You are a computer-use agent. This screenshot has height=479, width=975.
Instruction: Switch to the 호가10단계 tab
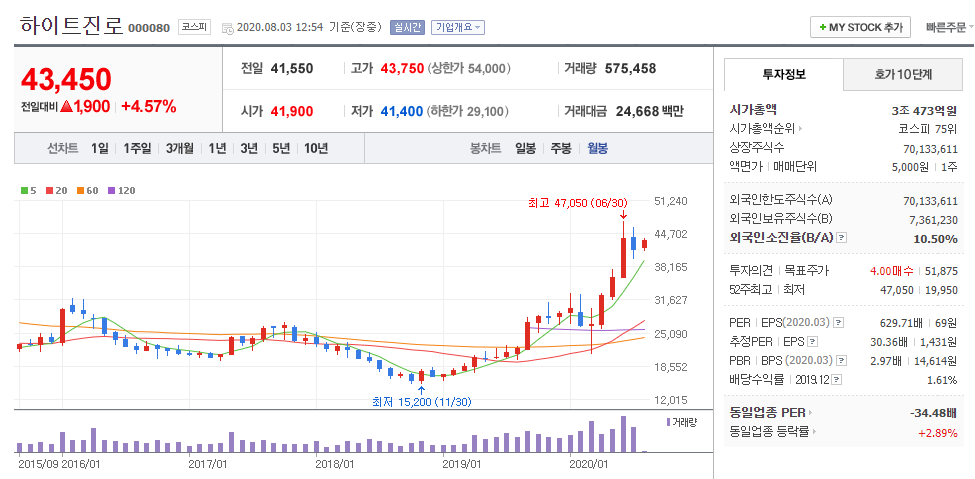(902, 75)
